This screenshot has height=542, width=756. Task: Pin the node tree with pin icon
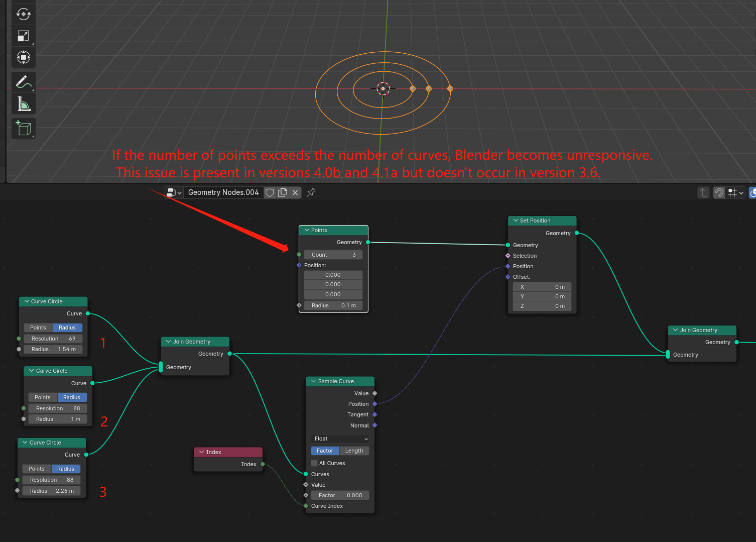click(311, 192)
